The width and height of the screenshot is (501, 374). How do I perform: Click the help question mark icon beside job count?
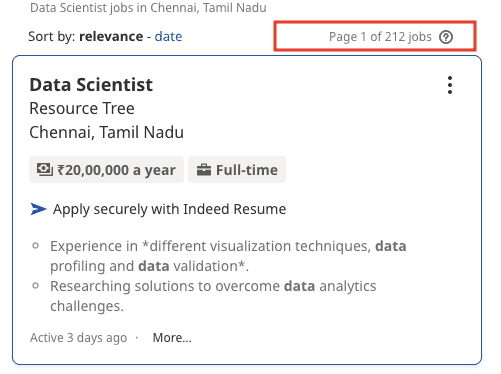(x=446, y=37)
